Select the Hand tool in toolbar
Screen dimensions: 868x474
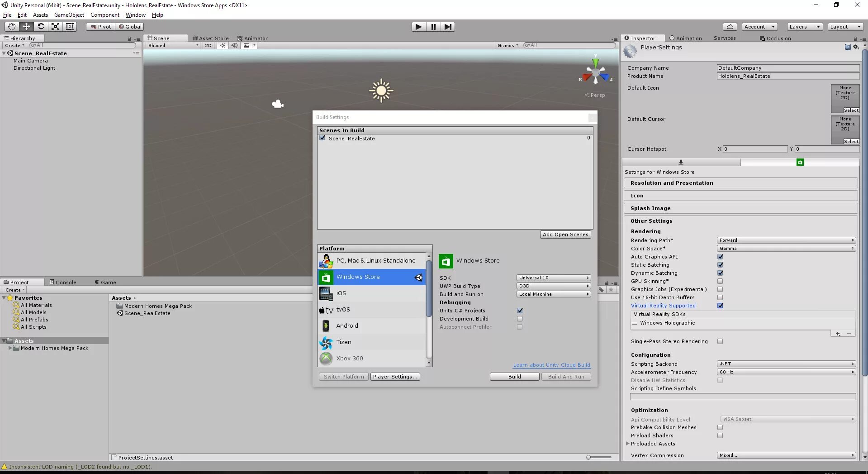12,27
